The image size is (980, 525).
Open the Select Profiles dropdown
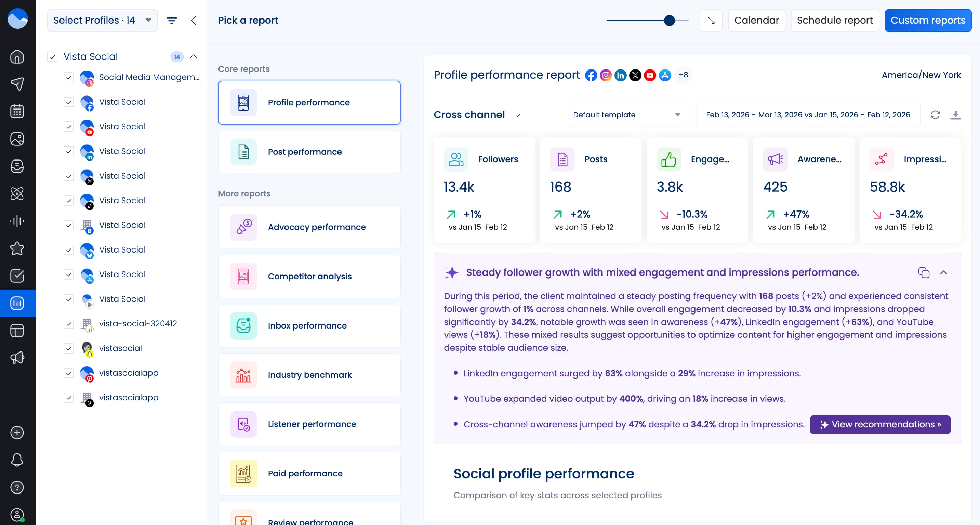102,20
